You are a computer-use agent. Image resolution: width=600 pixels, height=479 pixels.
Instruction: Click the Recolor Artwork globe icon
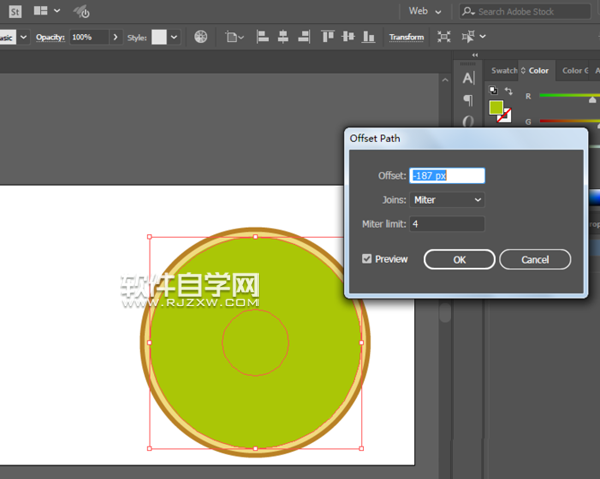(x=201, y=37)
